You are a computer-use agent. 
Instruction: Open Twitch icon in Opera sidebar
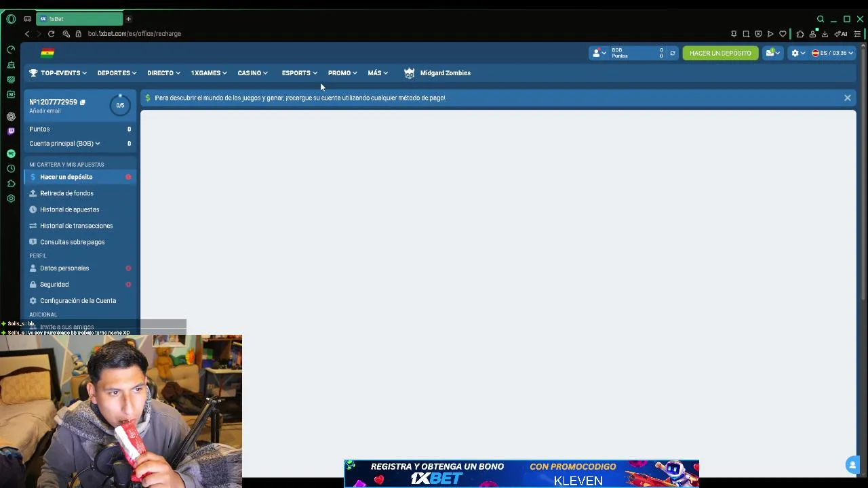point(11,131)
